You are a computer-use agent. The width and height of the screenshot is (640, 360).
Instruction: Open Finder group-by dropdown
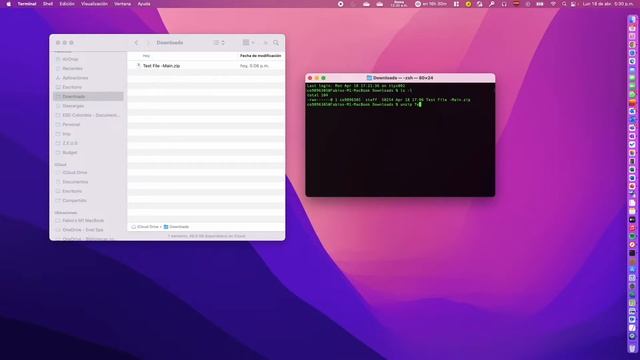[x=249, y=42]
